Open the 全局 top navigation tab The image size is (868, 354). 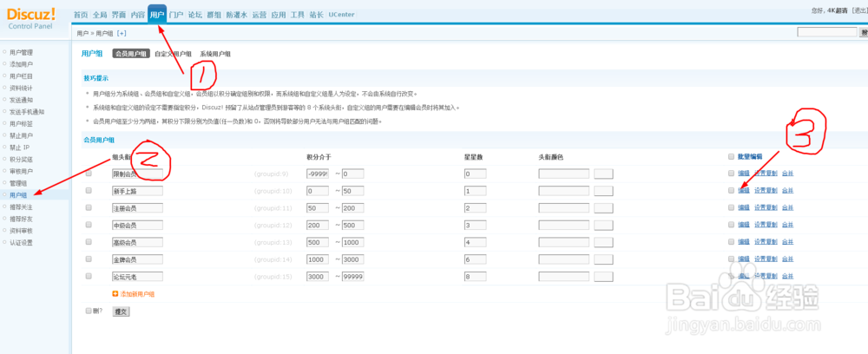tap(100, 15)
